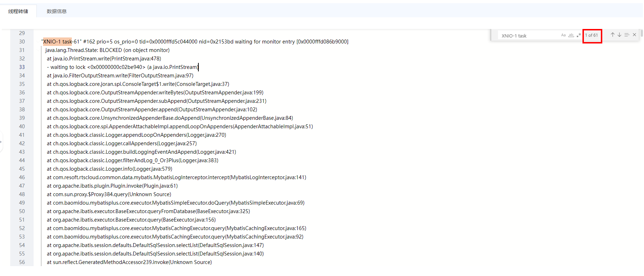Enable match whole word (ab) option

pyautogui.click(x=571, y=35)
